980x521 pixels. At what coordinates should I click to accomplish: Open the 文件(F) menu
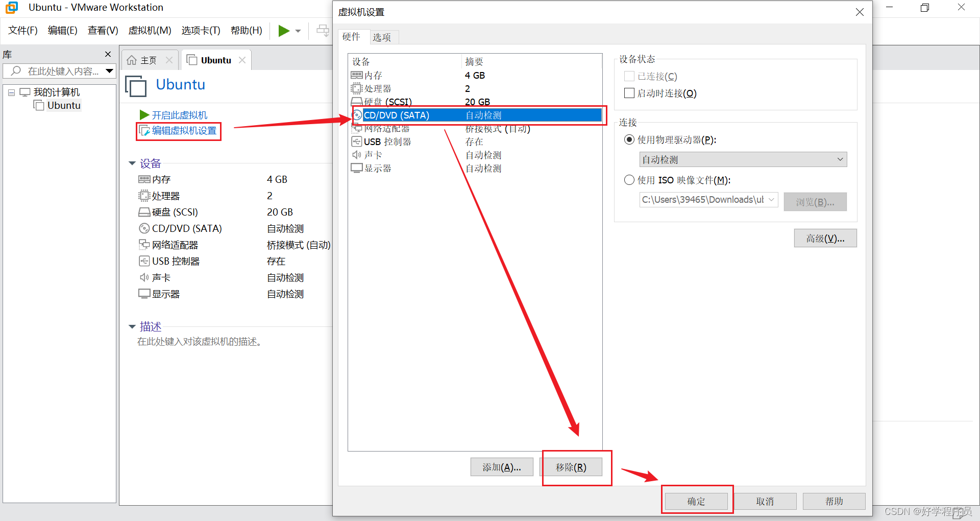pos(23,31)
